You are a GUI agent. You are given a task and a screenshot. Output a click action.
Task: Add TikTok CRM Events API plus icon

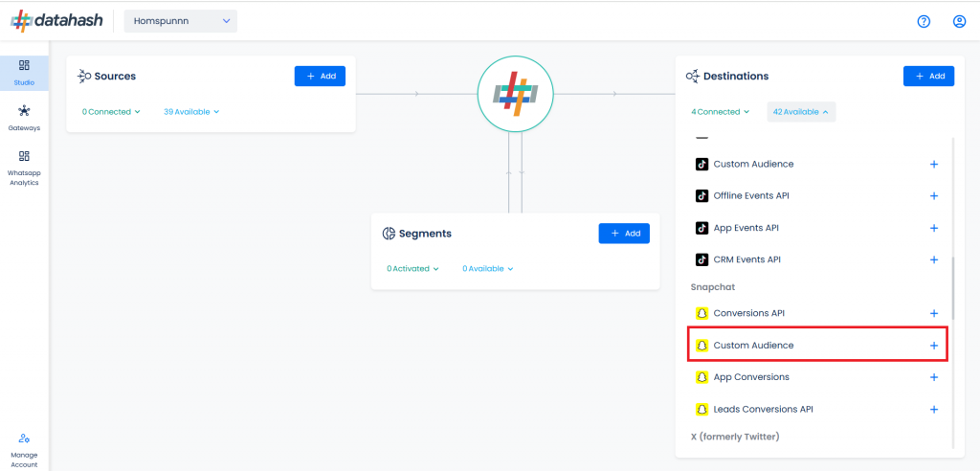coord(934,259)
